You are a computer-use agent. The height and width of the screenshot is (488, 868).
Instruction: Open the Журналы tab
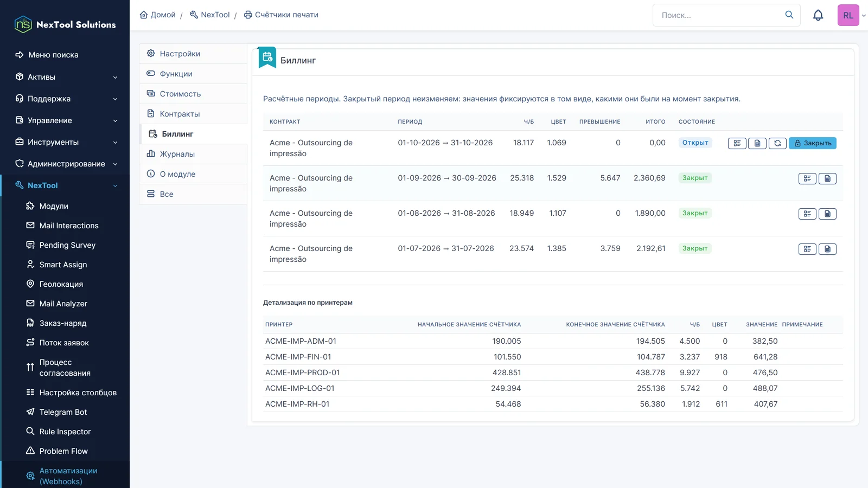point(193,154)
